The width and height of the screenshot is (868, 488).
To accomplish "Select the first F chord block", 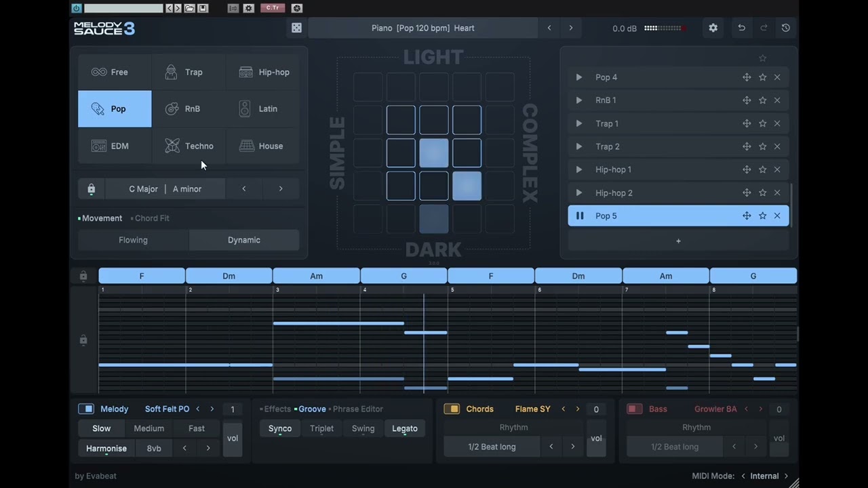I will [142, 276].
